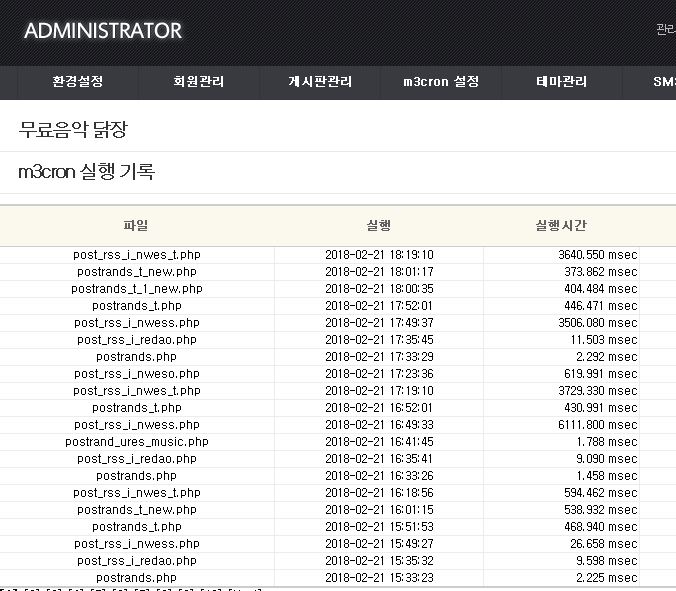Open the m3cron 설정 menu
This screenshot has height=591, width=676.
pos(441,82)
